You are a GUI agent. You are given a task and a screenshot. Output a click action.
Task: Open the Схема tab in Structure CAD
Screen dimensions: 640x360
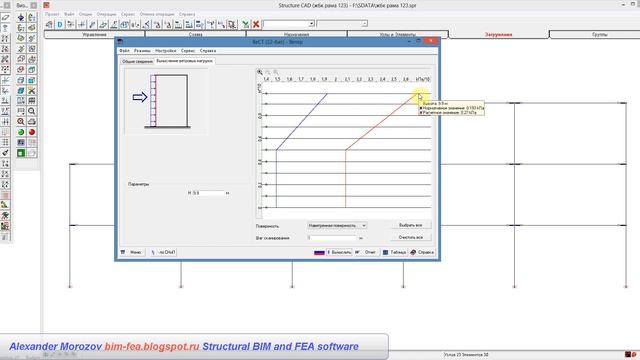pos(196,35)
